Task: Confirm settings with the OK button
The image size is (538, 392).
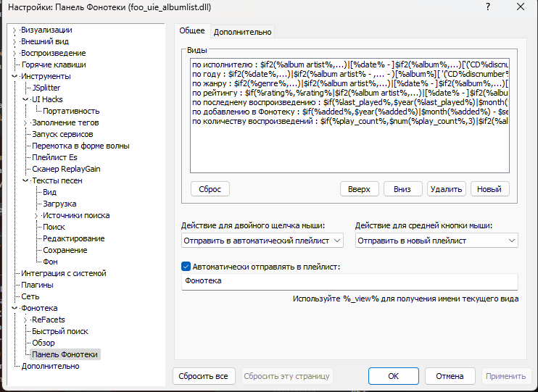Action: [393, 376]
